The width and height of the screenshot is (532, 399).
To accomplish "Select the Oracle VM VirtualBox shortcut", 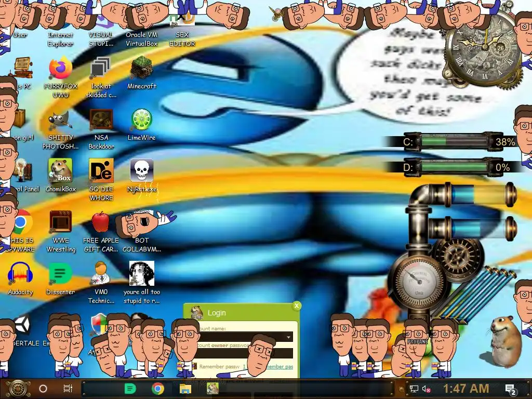I will click(141, 38).
